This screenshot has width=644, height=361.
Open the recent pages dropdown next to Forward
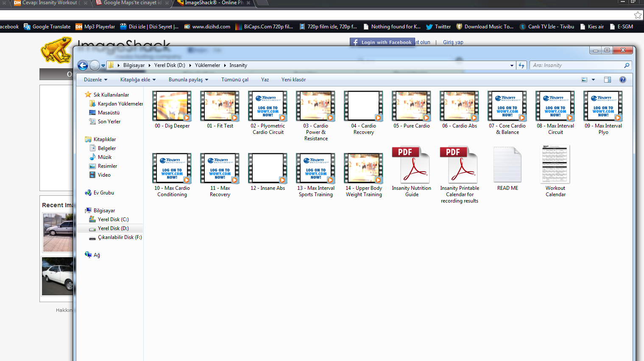point(103,66)
